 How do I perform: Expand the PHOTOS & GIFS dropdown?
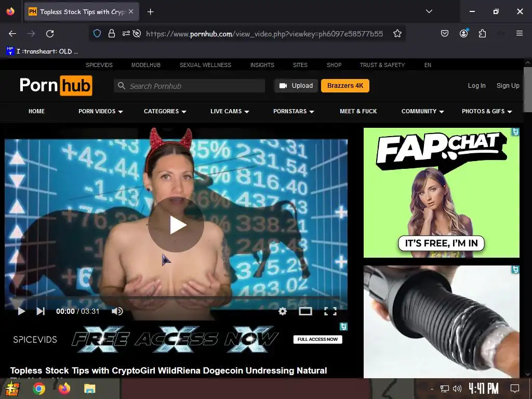[x=487, y=111]
